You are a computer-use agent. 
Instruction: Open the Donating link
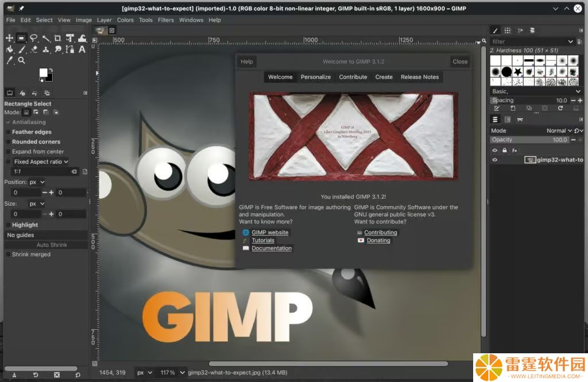(x=378, y=241)
